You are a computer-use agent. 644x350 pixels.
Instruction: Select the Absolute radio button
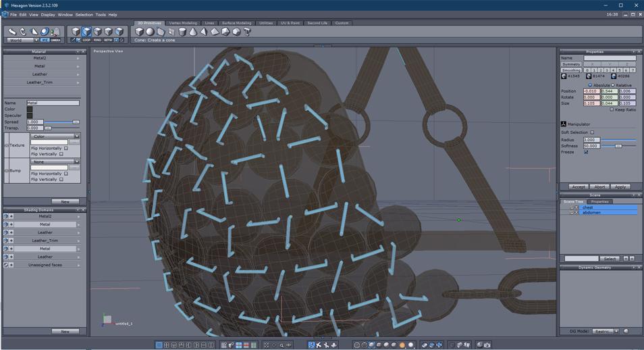coord(590,85)
